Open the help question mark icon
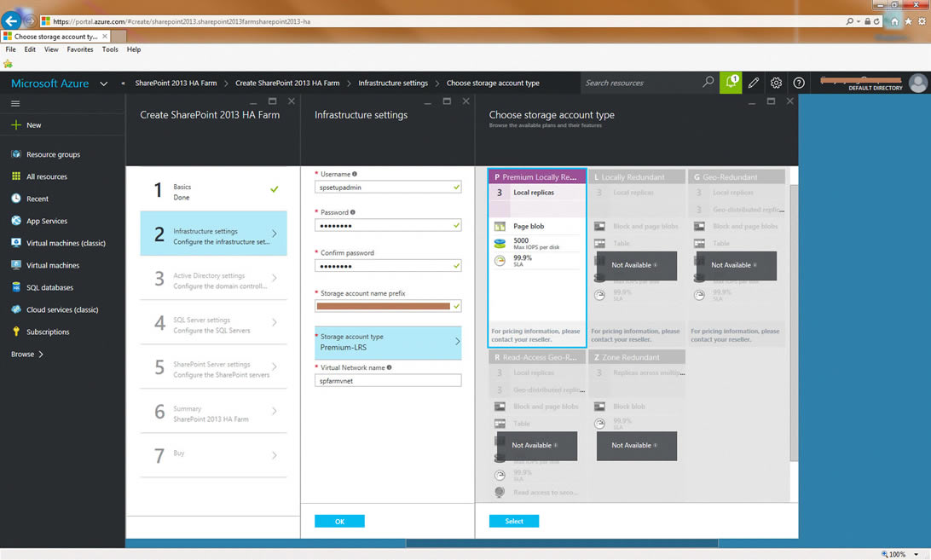The width and height of the screenshot is (931, 560). coord(799,83)
